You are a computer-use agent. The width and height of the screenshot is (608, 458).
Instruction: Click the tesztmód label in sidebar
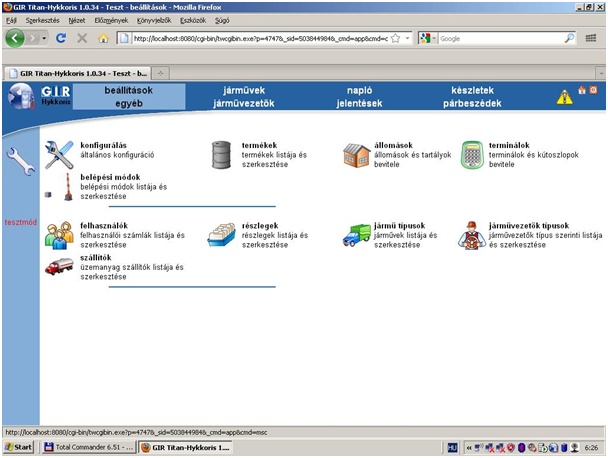(x=21, y=222)
